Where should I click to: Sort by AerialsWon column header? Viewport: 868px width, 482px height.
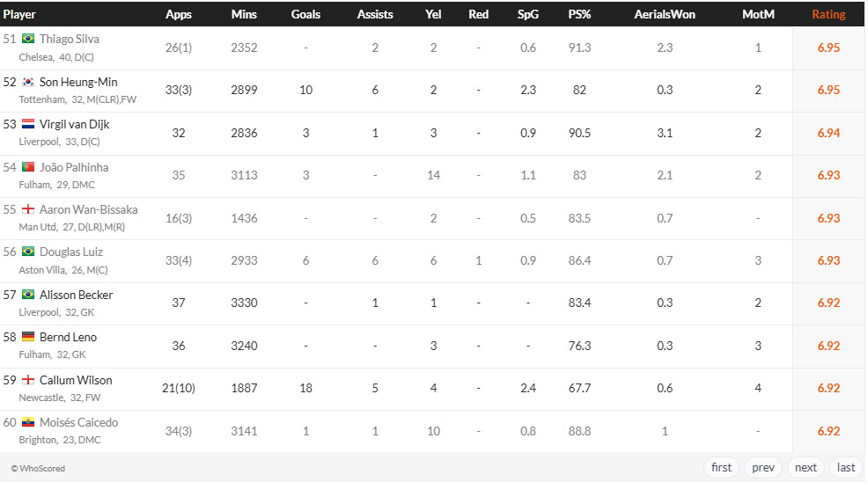(665, 14)
